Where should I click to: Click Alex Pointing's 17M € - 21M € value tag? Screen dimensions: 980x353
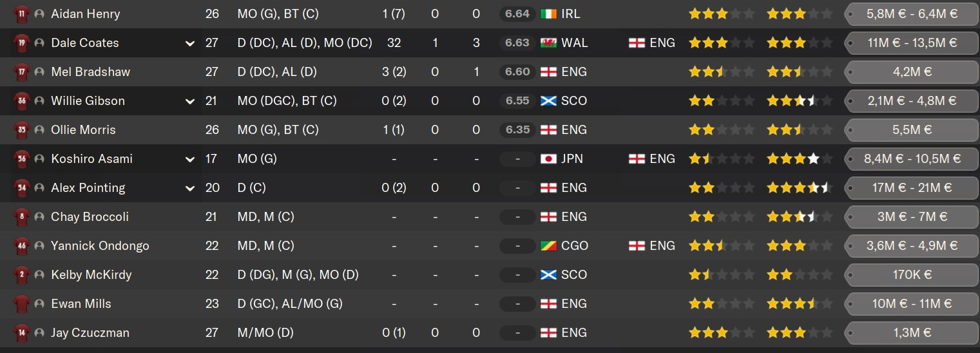click(911, 187)
